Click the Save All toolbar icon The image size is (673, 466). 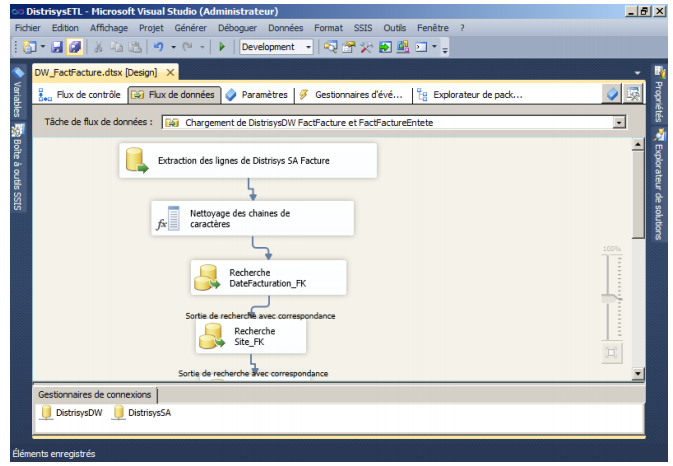[x=74, y=47]
